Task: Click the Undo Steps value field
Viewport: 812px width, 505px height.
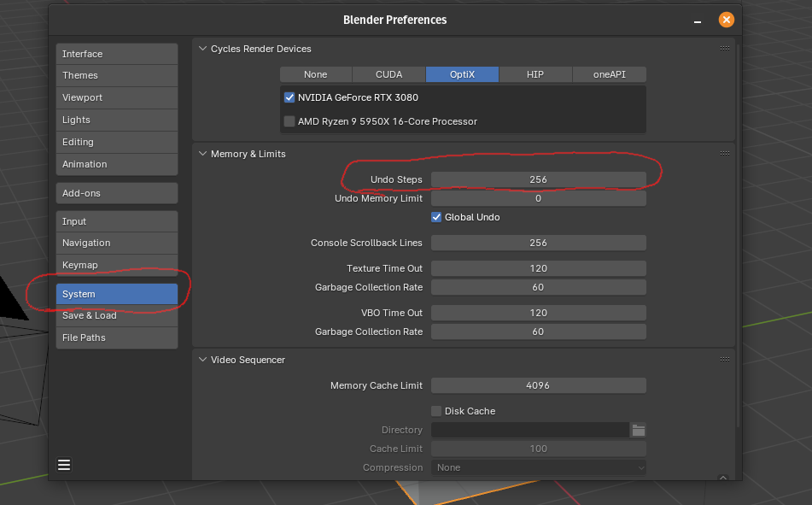Action: [x=538, y=179]
